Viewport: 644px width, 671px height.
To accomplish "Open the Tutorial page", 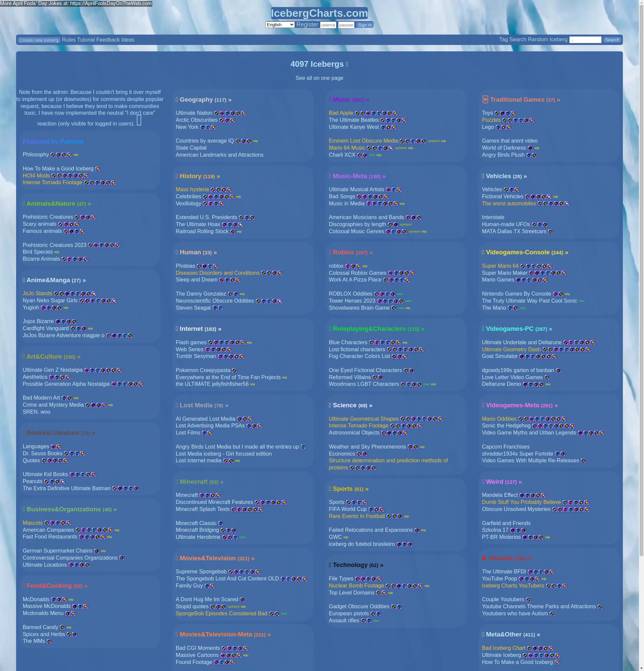I will 86,40.
